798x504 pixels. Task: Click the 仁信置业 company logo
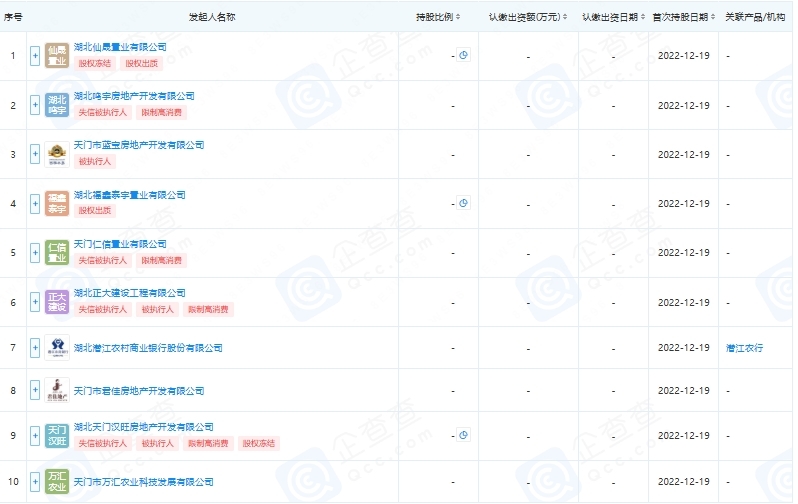(x=57, y=253)
